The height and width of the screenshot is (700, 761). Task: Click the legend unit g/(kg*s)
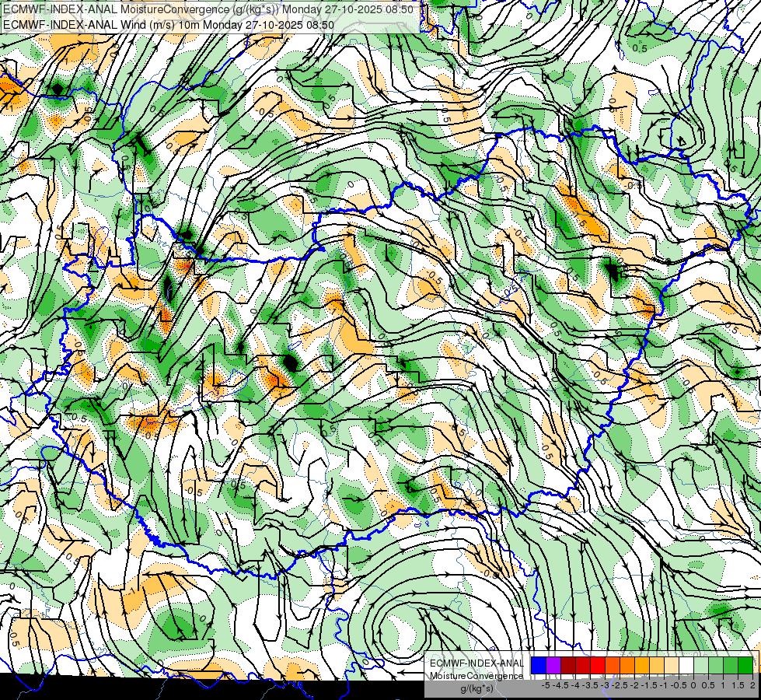click(x=476, y=689)
